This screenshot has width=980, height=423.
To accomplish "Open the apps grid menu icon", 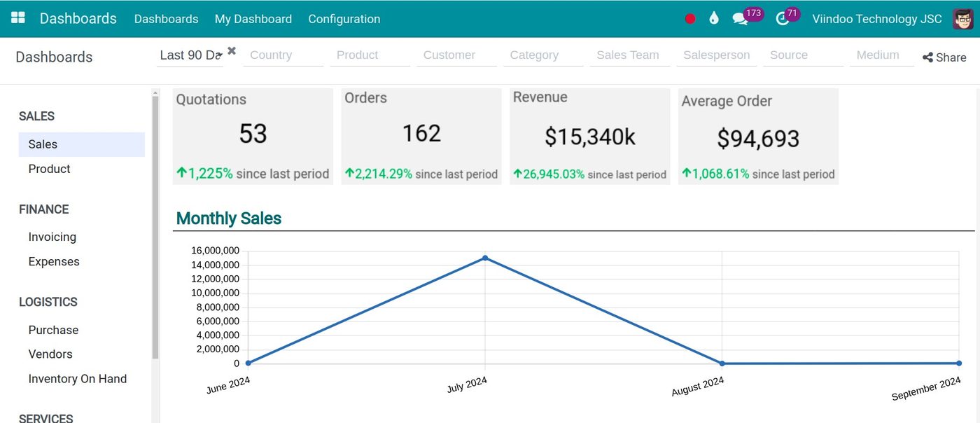I will (18, 18).
